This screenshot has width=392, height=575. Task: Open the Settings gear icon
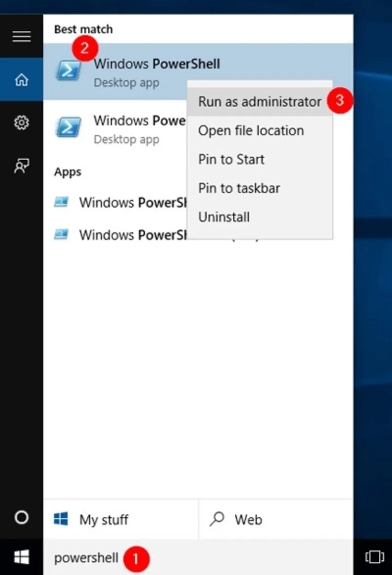(x=21, y=122)
